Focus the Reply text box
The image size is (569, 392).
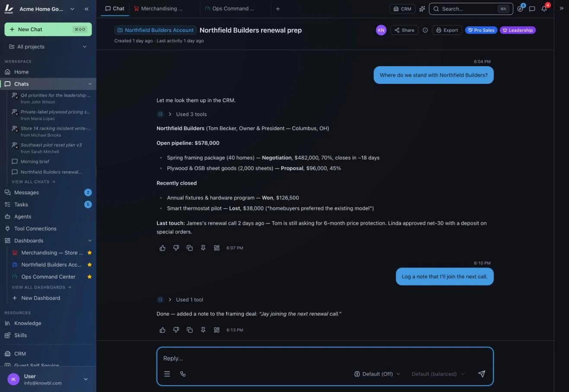325,358
